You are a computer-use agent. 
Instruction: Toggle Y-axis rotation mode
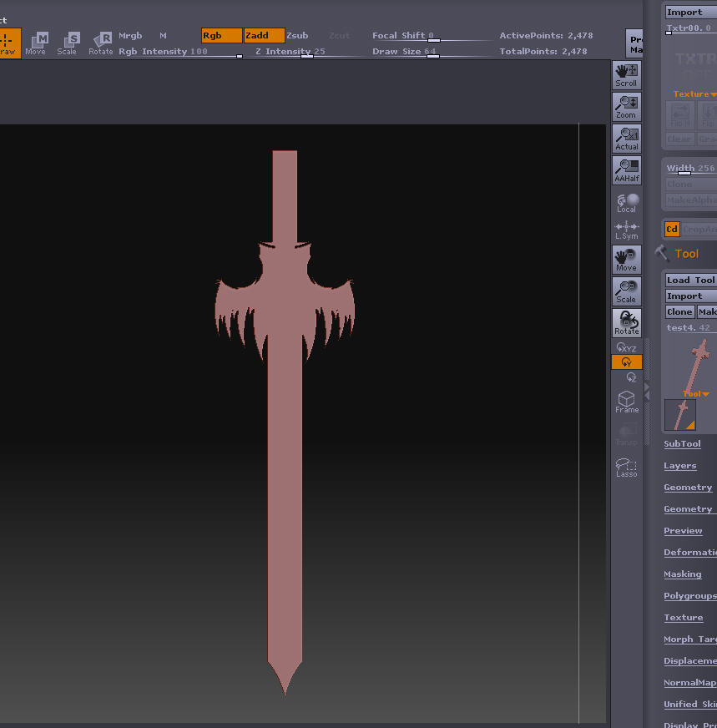point(626,362)
